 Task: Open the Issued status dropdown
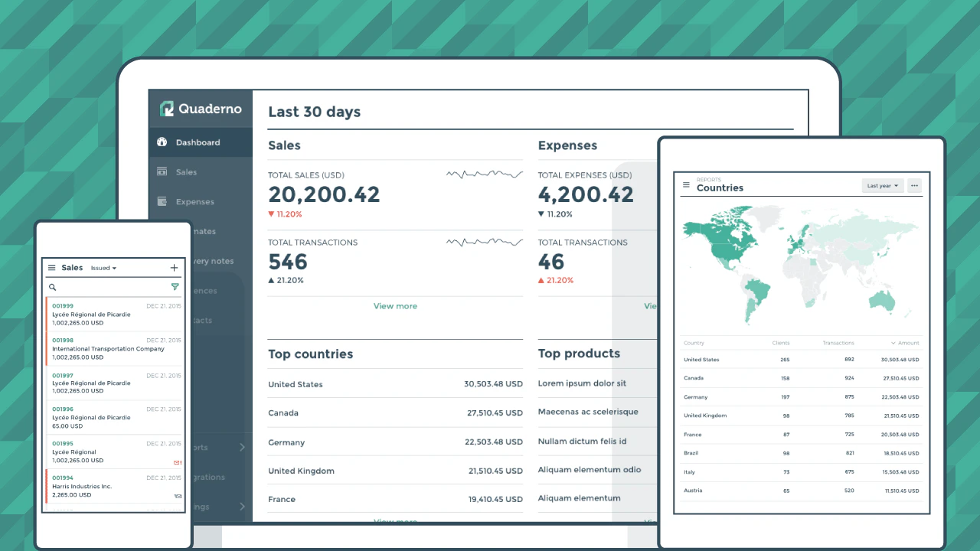coord(103,269)
